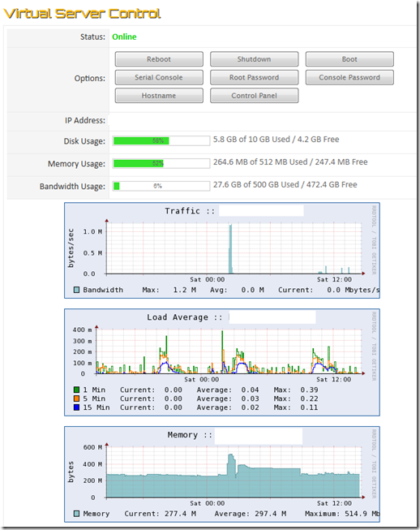Click the Boot button
Screen dimensions: 420x530
pyautogui.click(x=349, y=59)
